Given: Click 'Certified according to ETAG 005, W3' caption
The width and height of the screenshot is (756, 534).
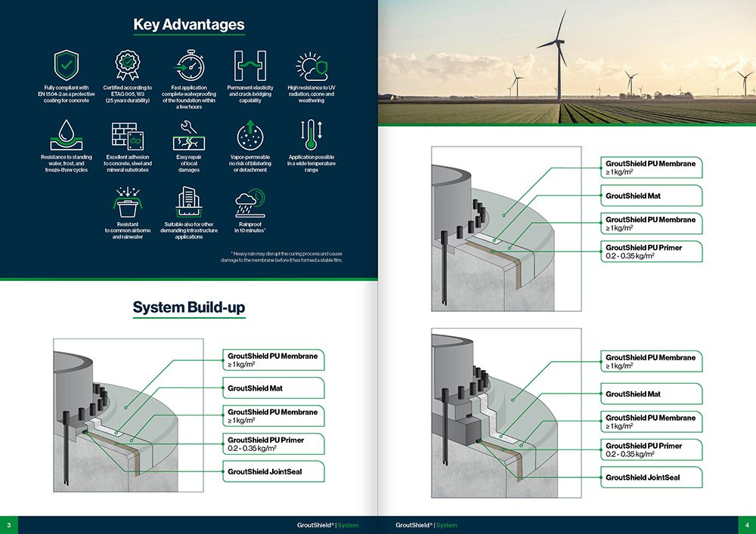Looking at the screenshot, I should (x=127, y=94).
